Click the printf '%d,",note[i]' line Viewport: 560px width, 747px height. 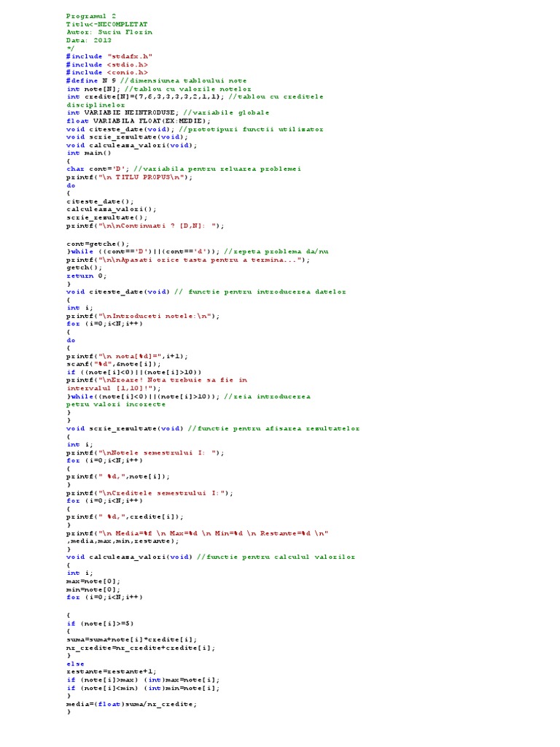click(117, 477)
